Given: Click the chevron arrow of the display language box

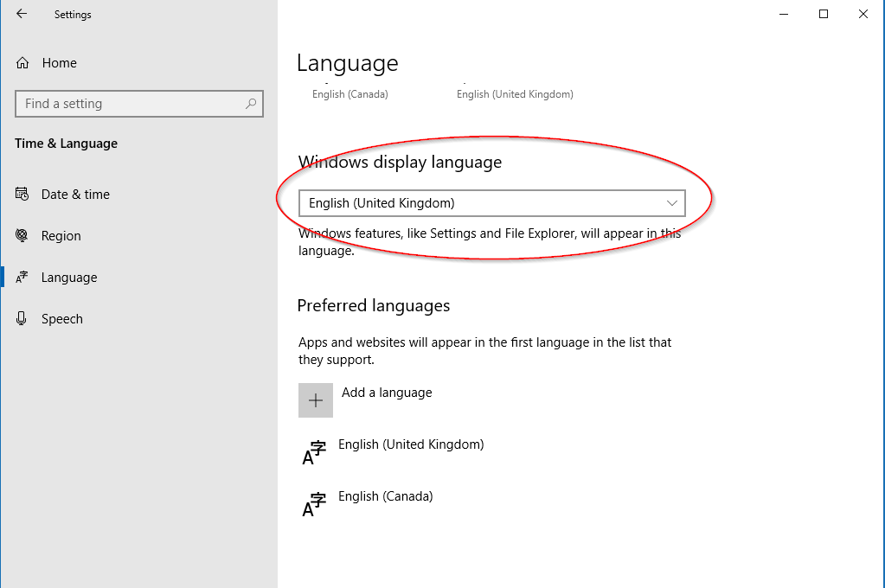Looking at the screenshot, I should [x=671, y=203].
